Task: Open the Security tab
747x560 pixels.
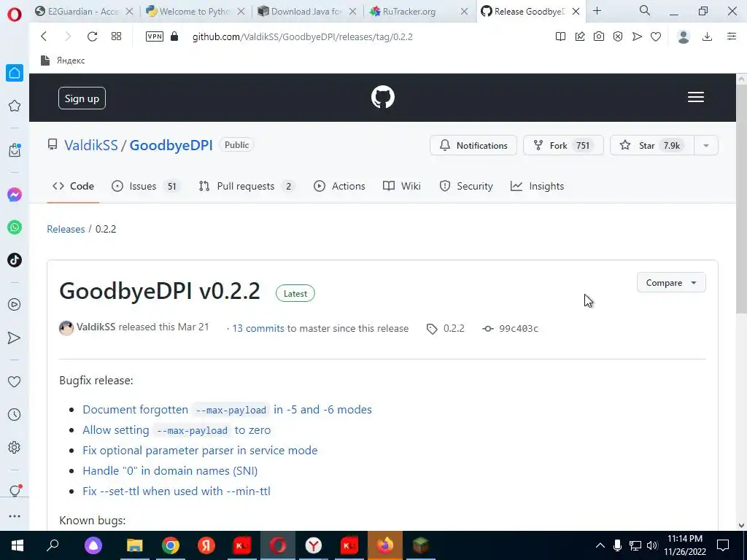Action: [466, 186]
